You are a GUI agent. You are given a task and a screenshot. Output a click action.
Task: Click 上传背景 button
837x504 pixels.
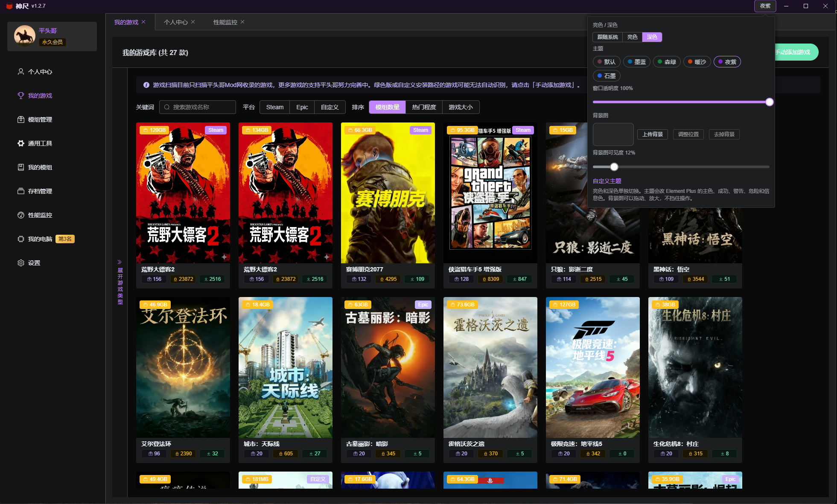tap(652, 134)
